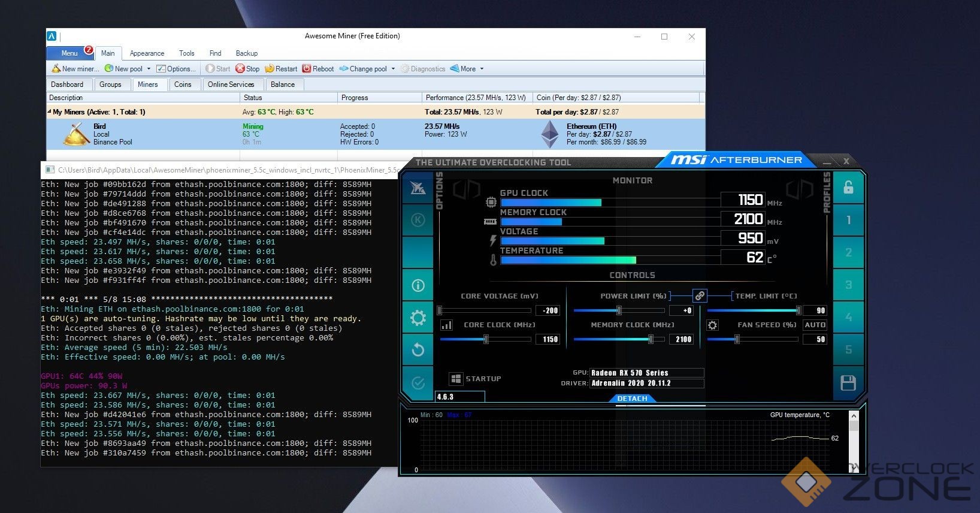Click the Core Clock slider handle
The width and height of the screenshot is (980, 513).
click(x=486, y=339)
